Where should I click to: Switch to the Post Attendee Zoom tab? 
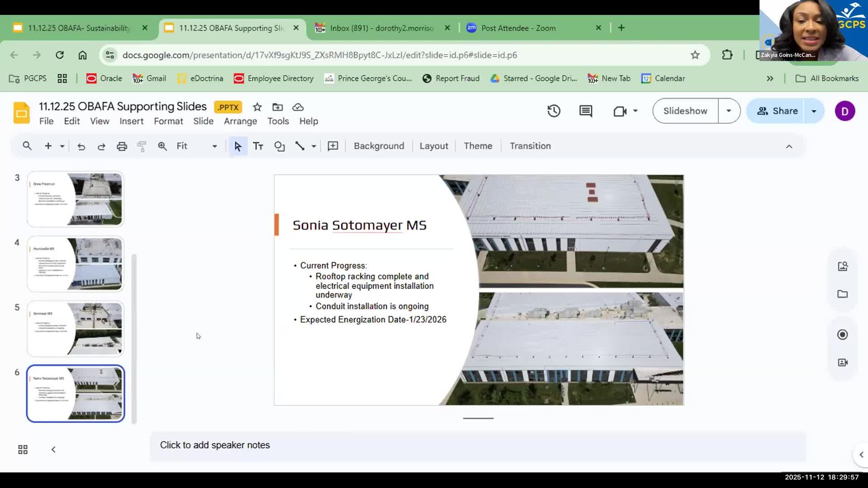tap(518, 28)
